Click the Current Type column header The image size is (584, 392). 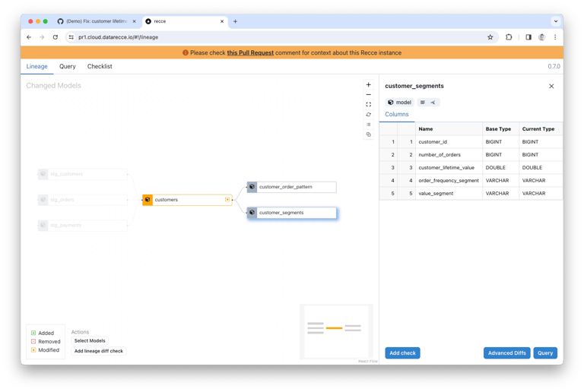point(541,129)
